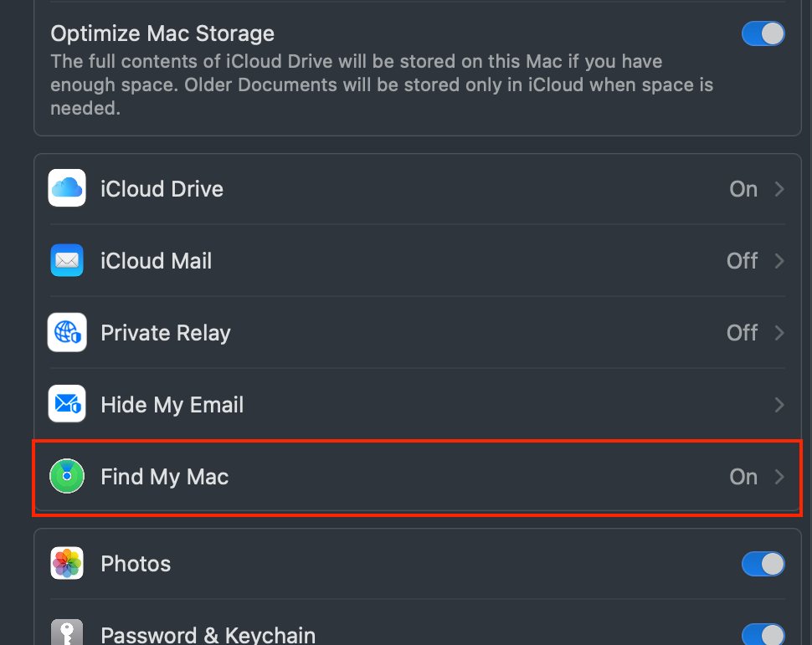Turn off Photos iCloud syncing
The height and width of the screenshot is (645, 812).
763,563
